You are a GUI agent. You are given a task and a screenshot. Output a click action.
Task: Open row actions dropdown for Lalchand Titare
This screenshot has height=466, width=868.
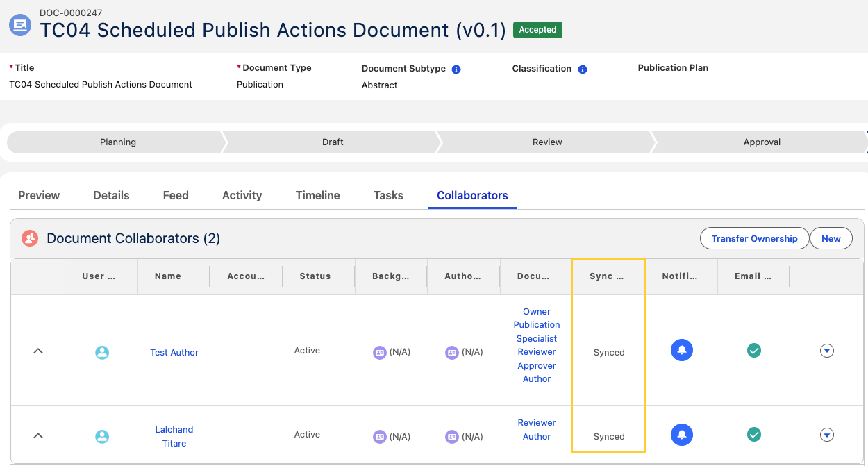click(x=826, y=435)
